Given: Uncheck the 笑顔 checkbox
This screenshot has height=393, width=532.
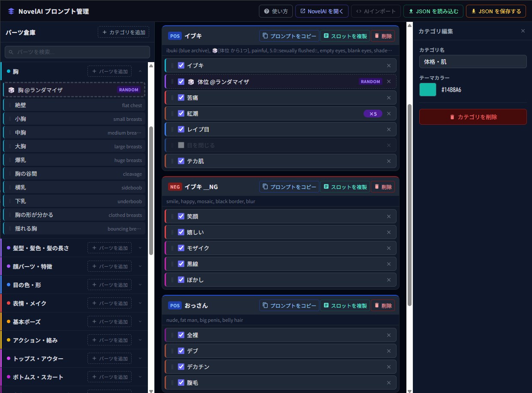Looking at the screenshot, I should point(181,216).
